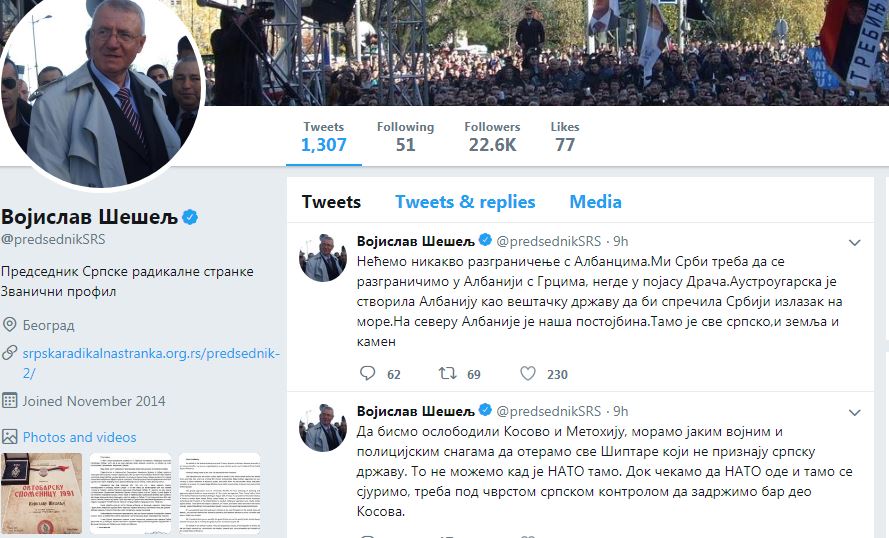Click reply icon on first tweet
This screenshot has width=889, height=538.
[367, 374]
